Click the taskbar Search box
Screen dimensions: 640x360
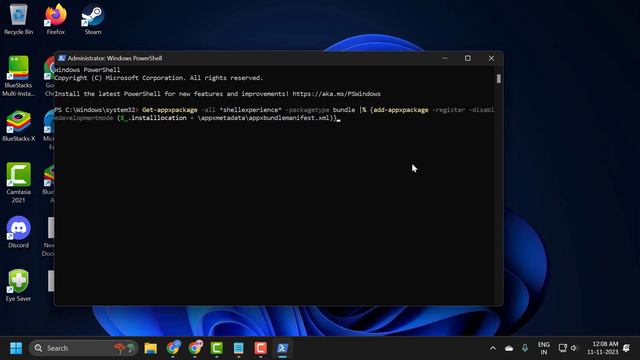84,348
